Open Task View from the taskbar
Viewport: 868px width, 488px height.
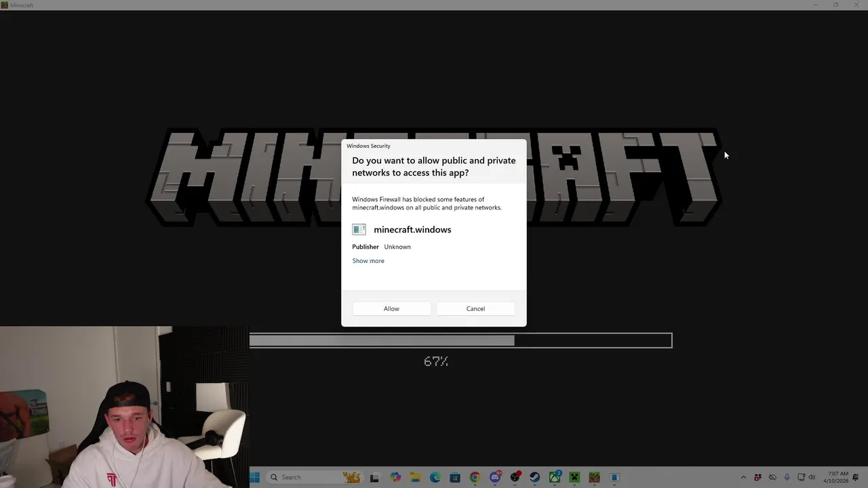(x=374, y=478)
